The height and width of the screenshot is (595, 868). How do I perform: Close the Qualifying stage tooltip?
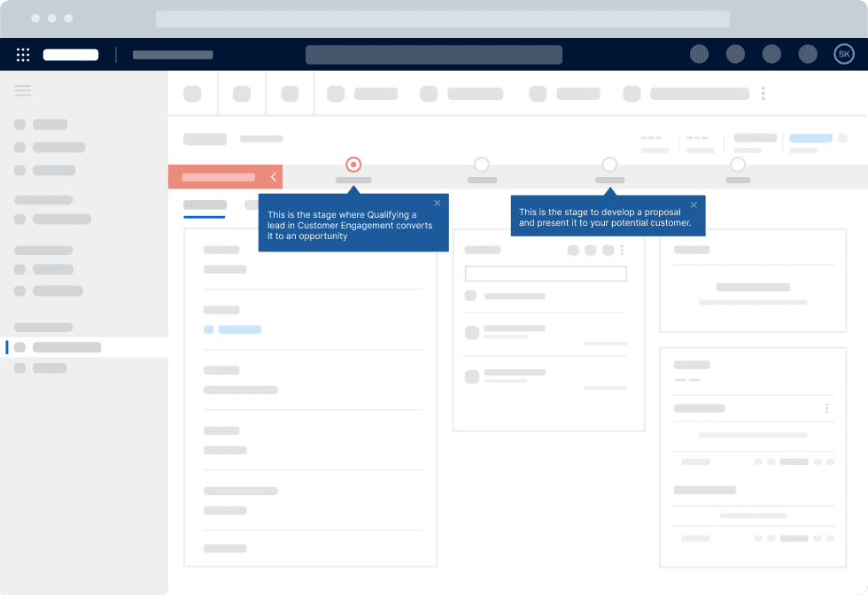tap(438, 203)
